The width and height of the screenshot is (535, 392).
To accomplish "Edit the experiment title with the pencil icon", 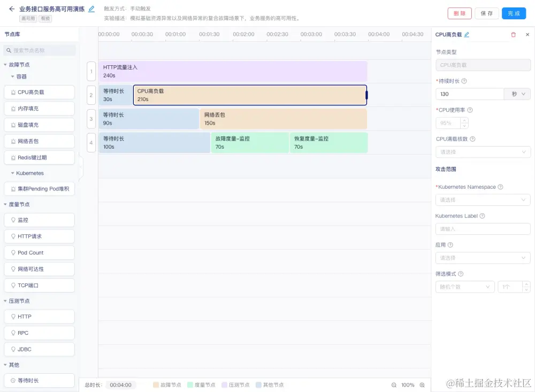I will pos(91,9).
